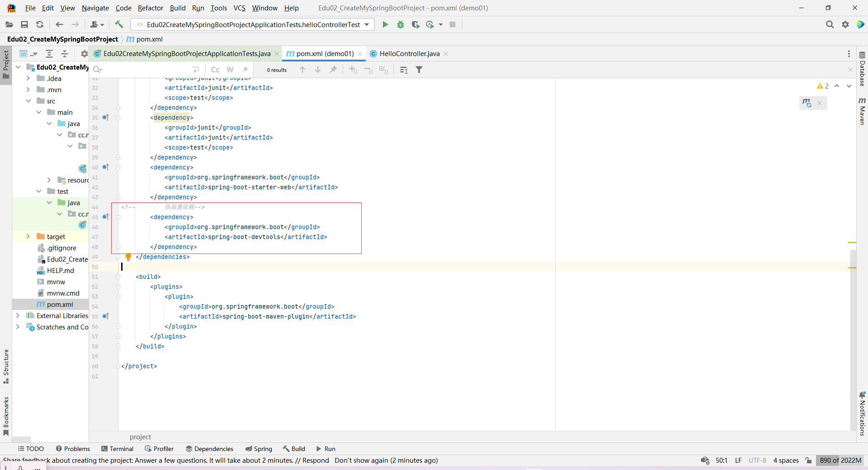The image size is (868, 470).
Task: Stop the running process
Action: click(453, 24)
